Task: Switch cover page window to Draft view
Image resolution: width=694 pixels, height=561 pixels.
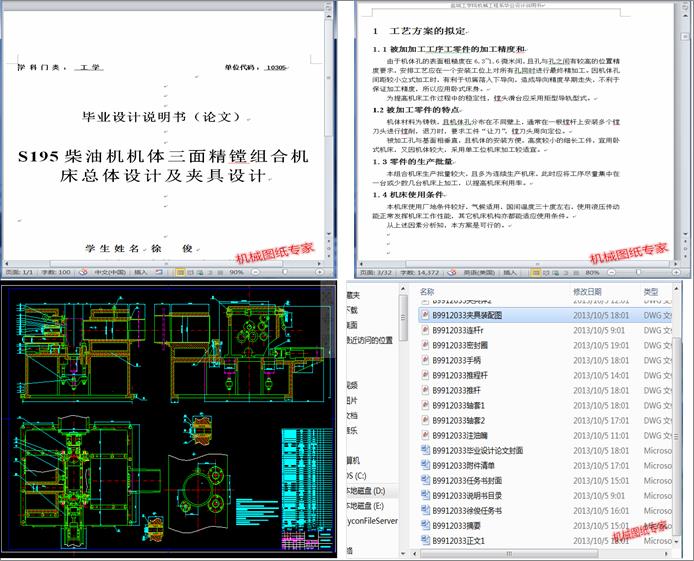Action: pyautogui.click(x=220, y=273)
